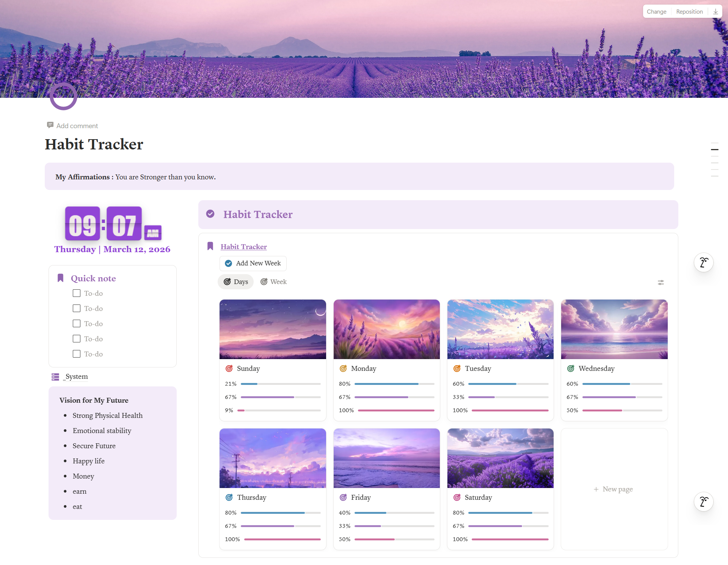Click the Add comment speech bubble icon
This screenshot has width=728, height=565.
[x=50, y=125]
